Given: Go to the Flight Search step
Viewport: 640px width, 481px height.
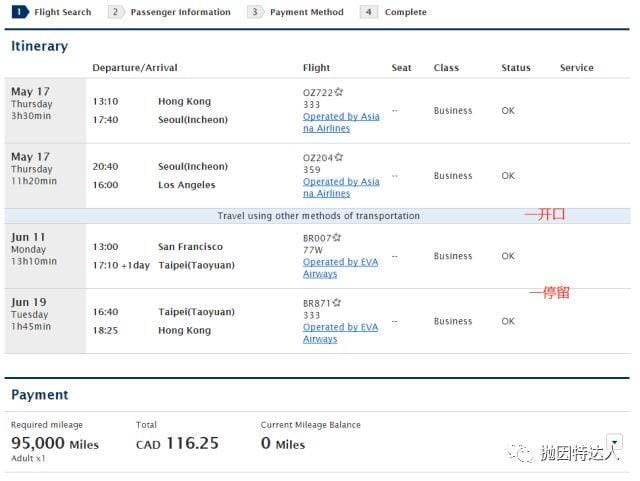Looking at the screenshot, I should pos(62,12).
